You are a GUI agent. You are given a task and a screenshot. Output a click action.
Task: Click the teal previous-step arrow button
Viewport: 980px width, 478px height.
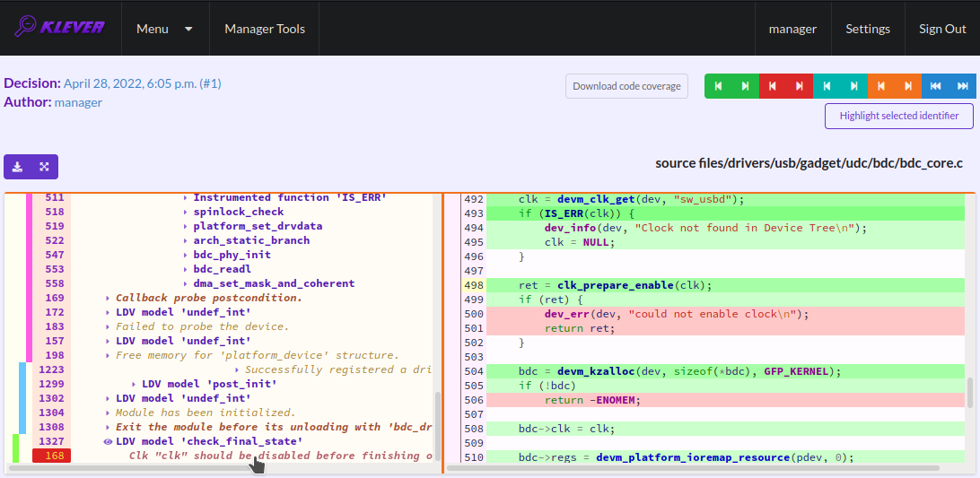[x=827, y=86]
